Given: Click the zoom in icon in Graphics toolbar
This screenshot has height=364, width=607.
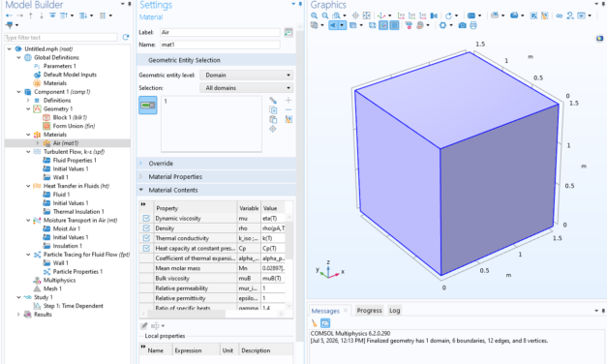Looking at the screenshot, I should click(314, 15).
